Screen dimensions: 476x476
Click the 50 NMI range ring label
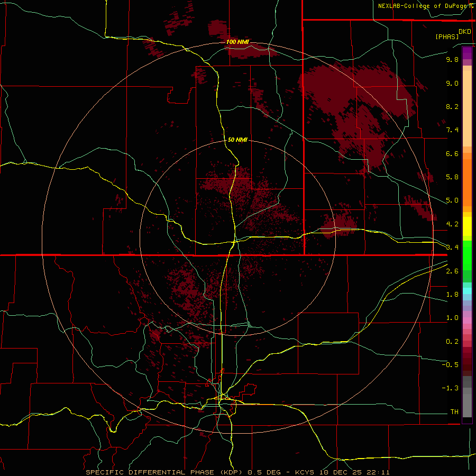(x=237, y=140)
